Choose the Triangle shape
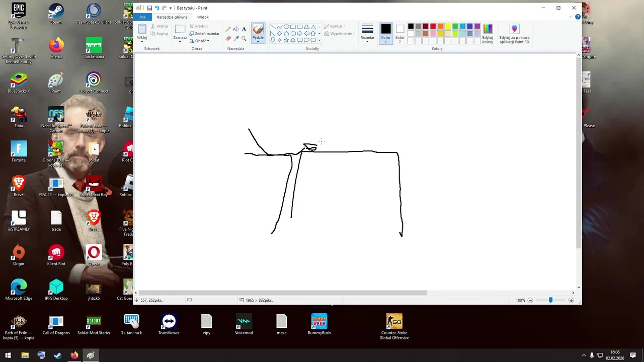Screen dimensions: 644x362 click(313, 27)
